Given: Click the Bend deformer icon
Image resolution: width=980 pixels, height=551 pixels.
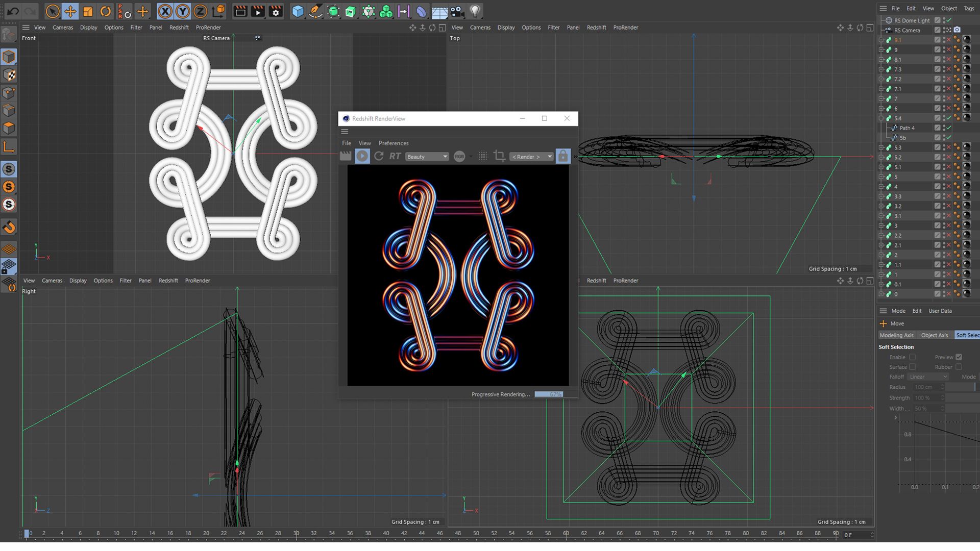Looking at the screenshot, I should tap(421, 11).
